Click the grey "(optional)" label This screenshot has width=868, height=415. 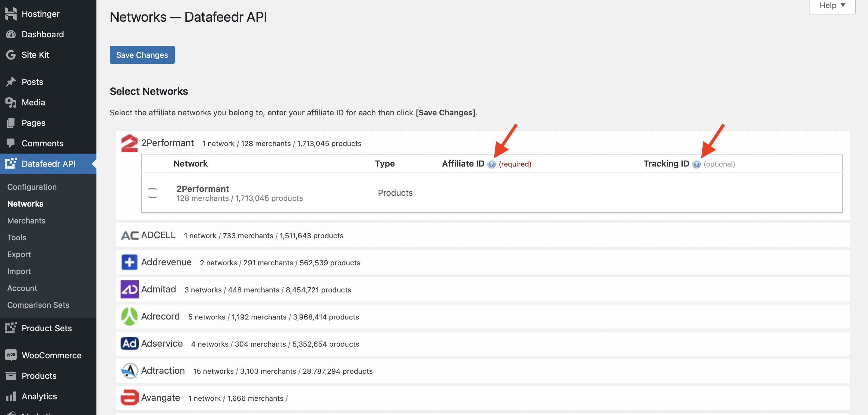point(719,164)
